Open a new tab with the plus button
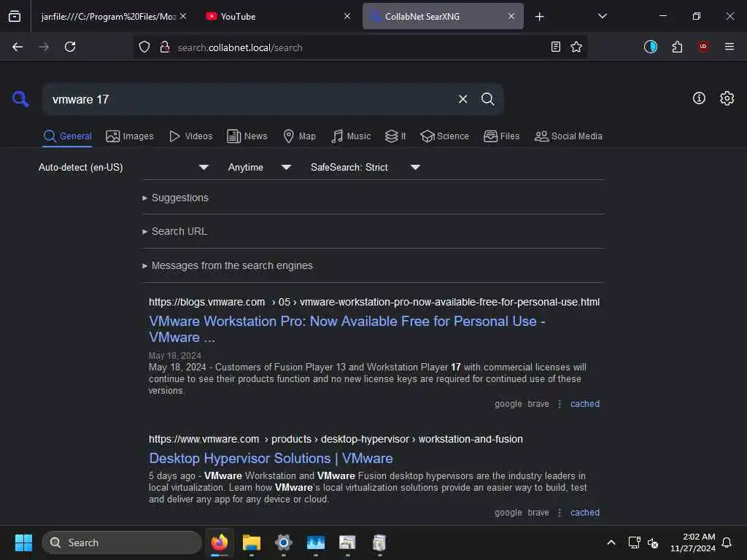This screenshot has width=747, height=560. tap(539, 17)
